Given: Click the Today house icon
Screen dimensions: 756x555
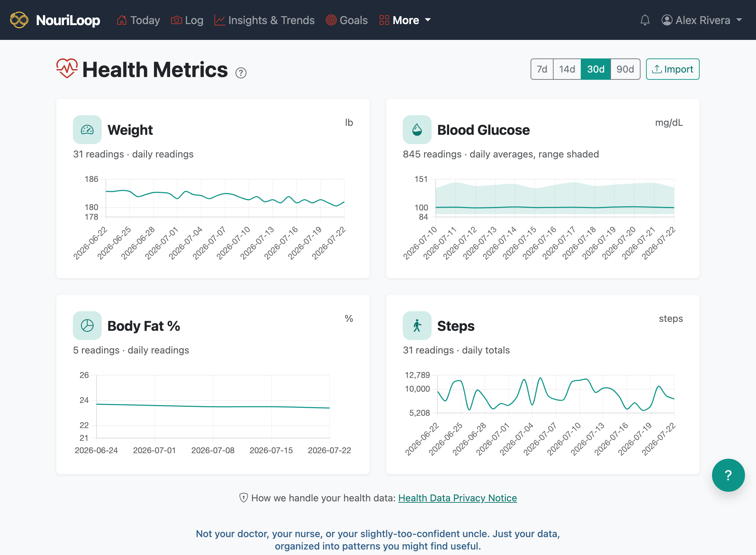Looking at the screenshot, I should tap(122, 20).
